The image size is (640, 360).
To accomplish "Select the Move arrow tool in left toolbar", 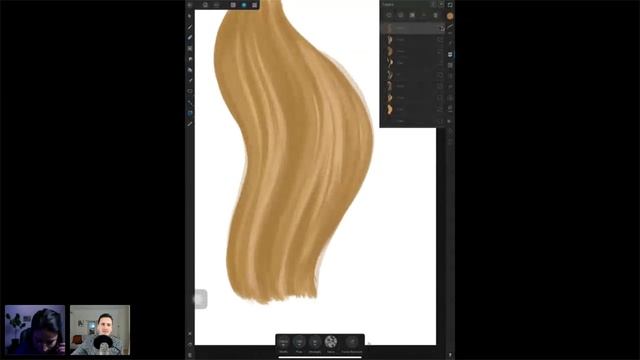I will [190, 16].
